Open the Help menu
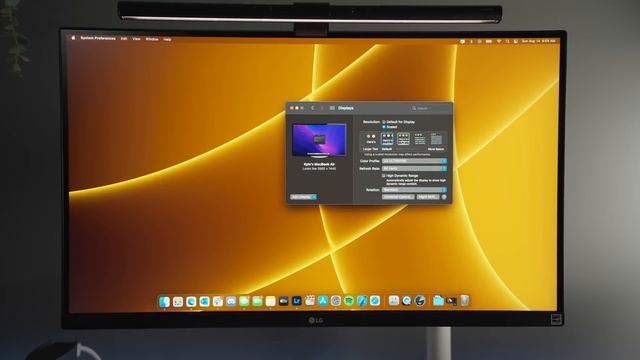The width and height of the screenshot is (640, 360). [x=167, y=40]
